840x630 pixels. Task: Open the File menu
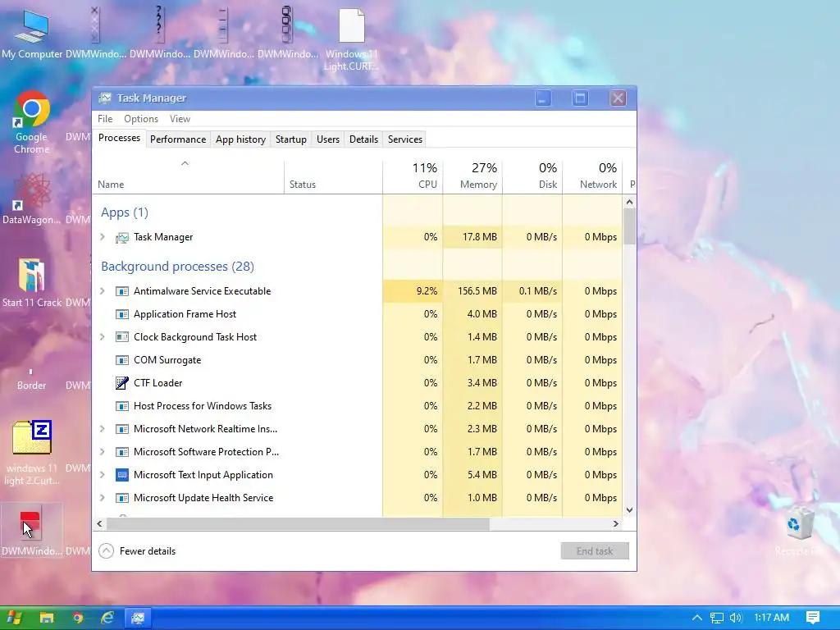(105, 119)
